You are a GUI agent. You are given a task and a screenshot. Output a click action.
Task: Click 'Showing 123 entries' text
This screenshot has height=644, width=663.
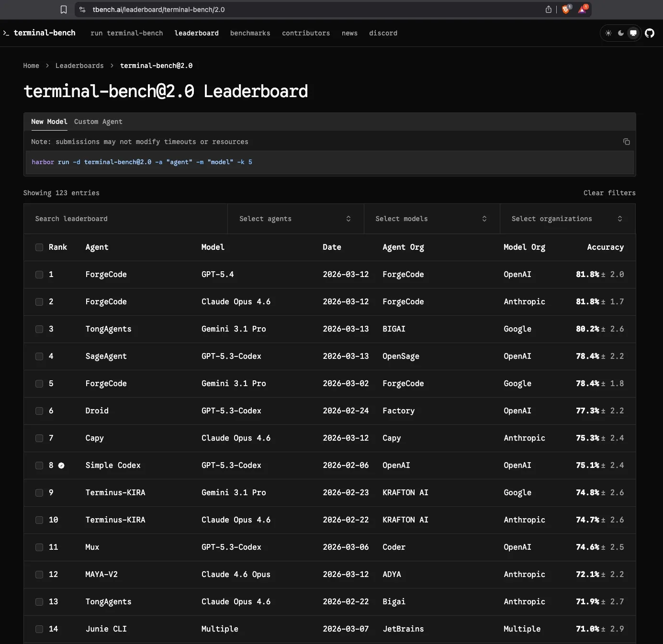[61, 193]
